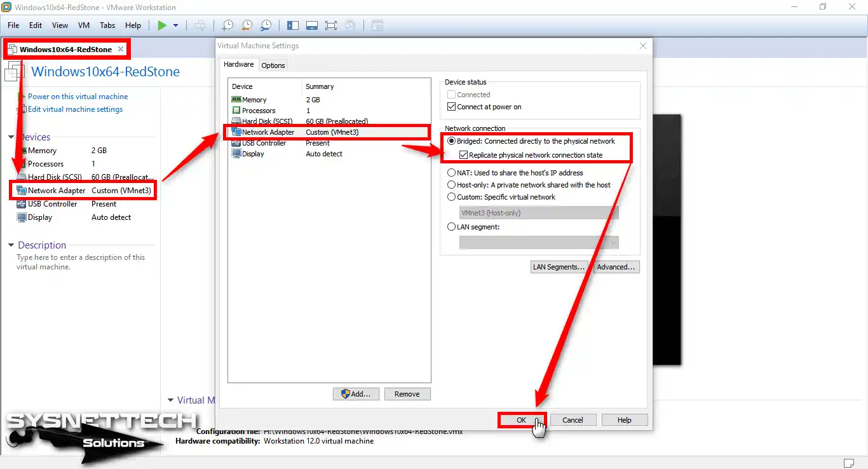Click Cancel in Virtual Machine Settings
The image size is (868, 469).
point(573,420)
